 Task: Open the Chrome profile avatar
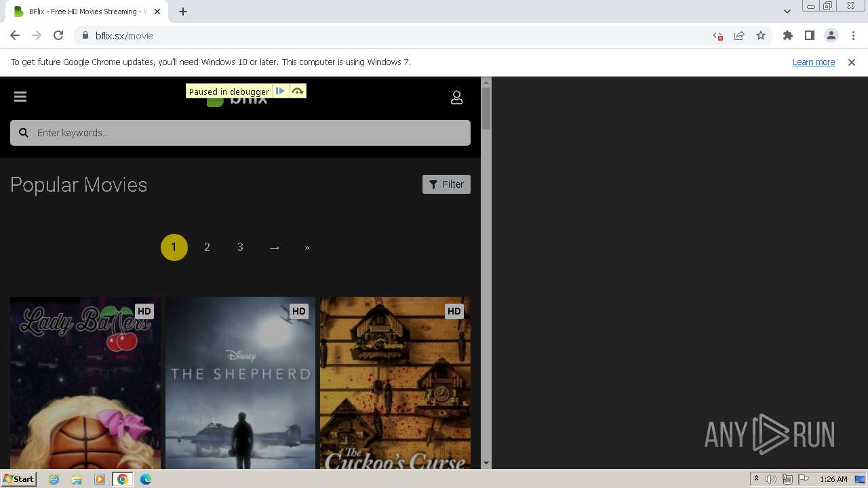pyautogui.click(x=831, y=36)
